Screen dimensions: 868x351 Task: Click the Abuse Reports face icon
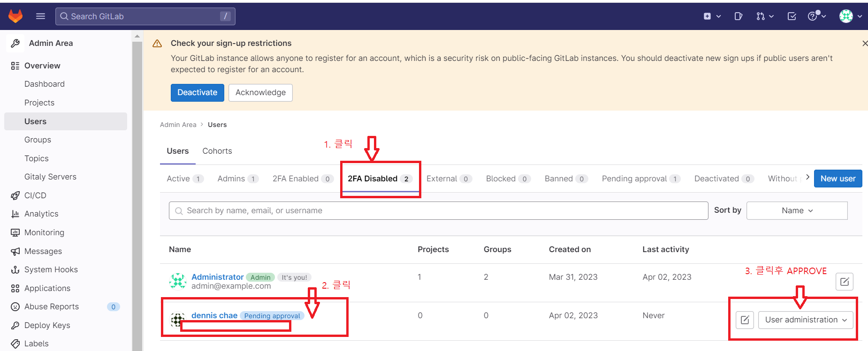pos(15,306)
